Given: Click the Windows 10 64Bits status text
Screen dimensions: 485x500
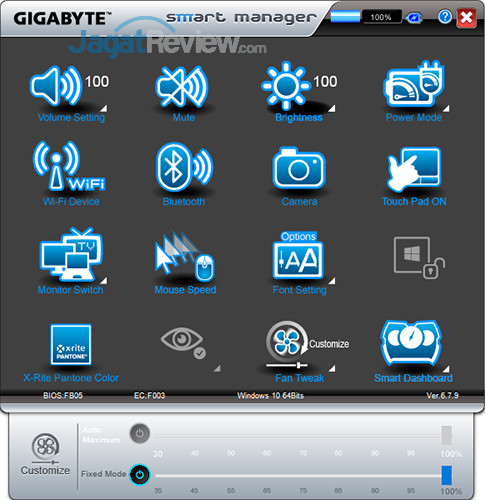Looking at the screenshot, I should (x=270, y=396).
